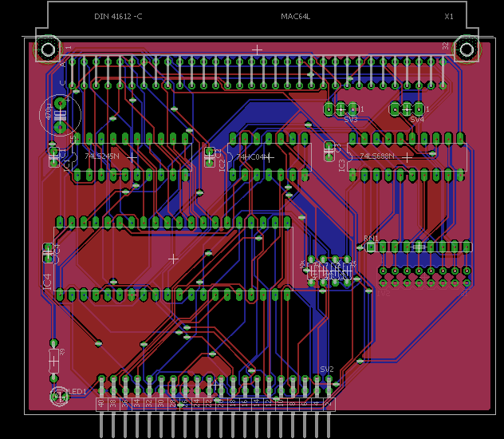Click the top-left mounting hole
This screenshot has height=439, width=504.
click(48, 50)
